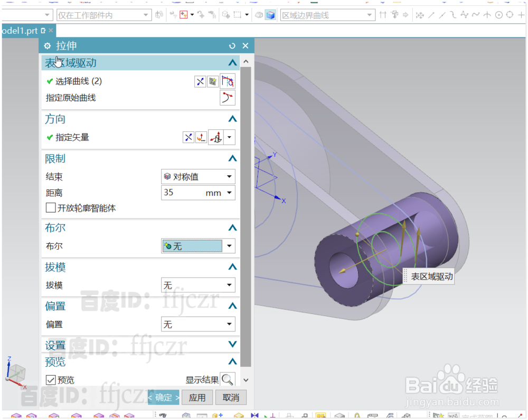Viewport: 528px width, 420px height.
Task: Enable the 开放轮廓智能体 checkbox
Action: [x=51, y=207]
